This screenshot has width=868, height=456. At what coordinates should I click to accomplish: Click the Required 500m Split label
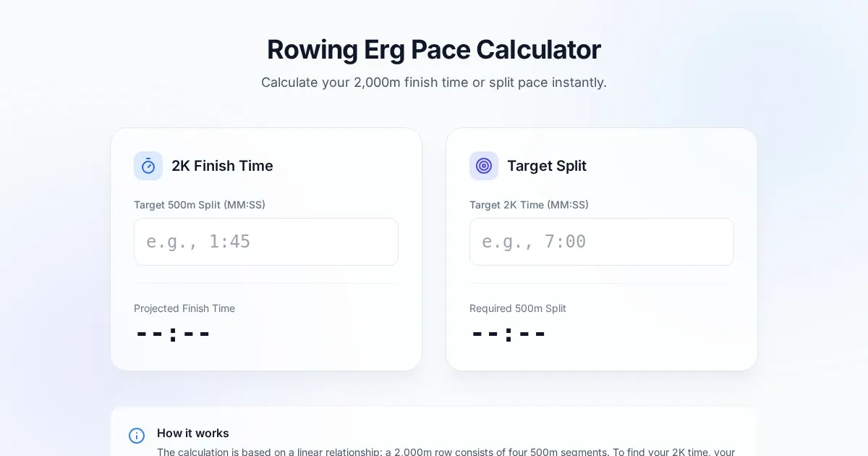click(x=518, y=308)
